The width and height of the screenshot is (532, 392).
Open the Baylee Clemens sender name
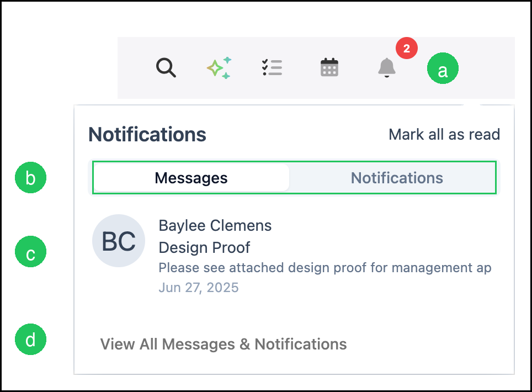tap(215, 226)
